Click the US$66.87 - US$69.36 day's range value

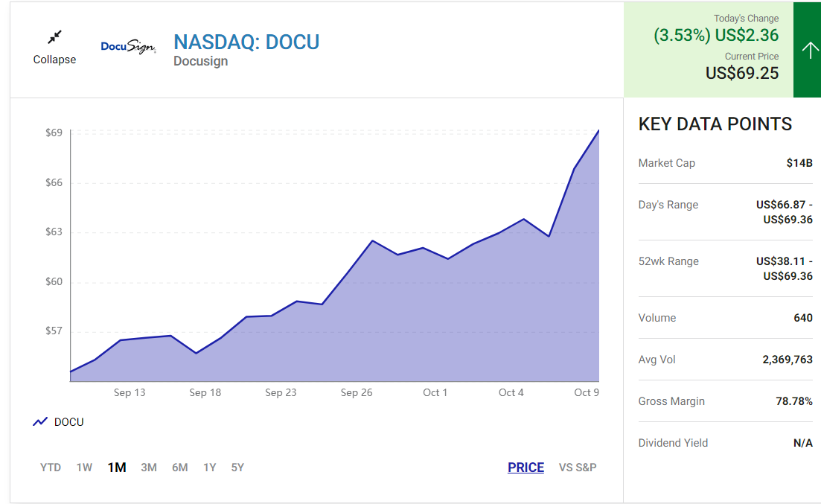point(785,212)
